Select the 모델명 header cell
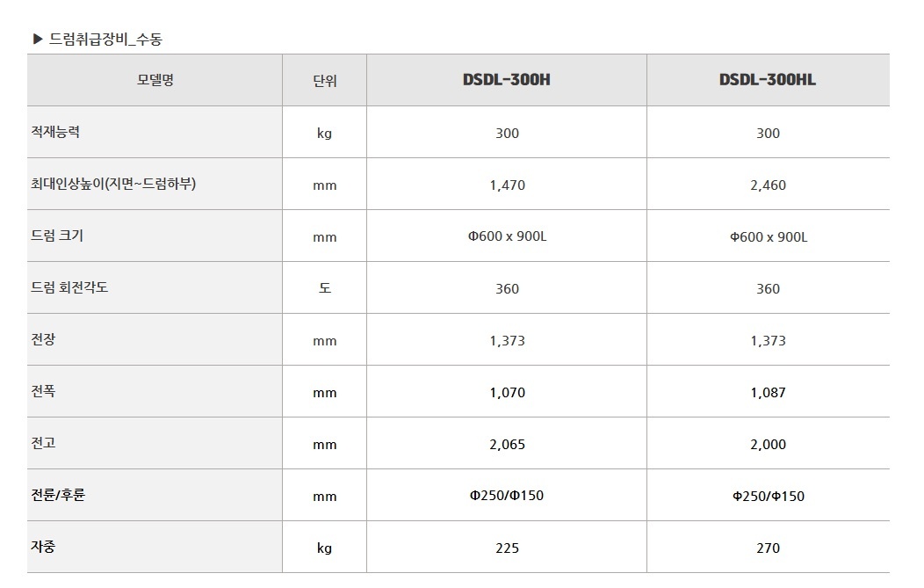The image size is (924, 588). pos(155,80)
